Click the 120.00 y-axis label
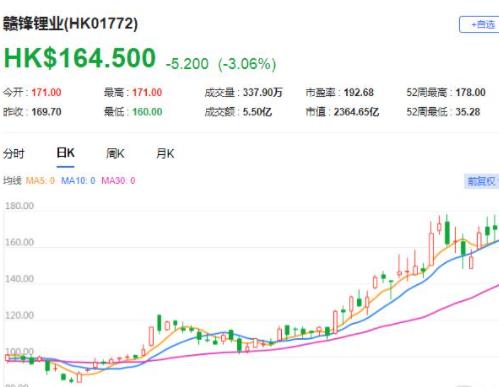The image size is (499, 387). (x=19, y=315)
